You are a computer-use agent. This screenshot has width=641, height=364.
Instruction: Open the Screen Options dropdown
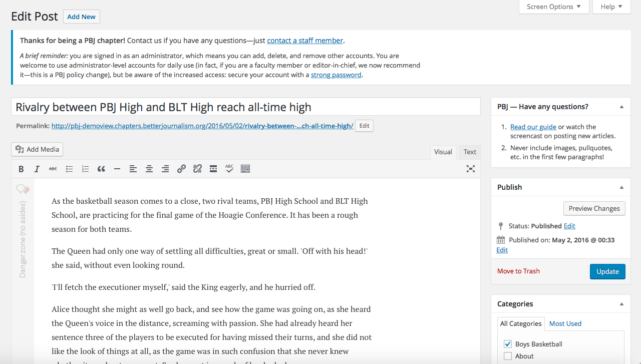[554, 7]
